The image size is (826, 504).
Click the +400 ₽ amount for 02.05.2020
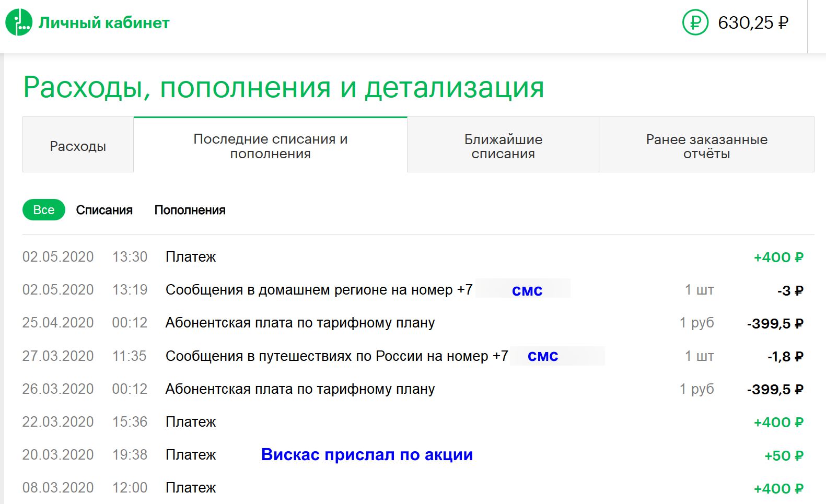778,257
